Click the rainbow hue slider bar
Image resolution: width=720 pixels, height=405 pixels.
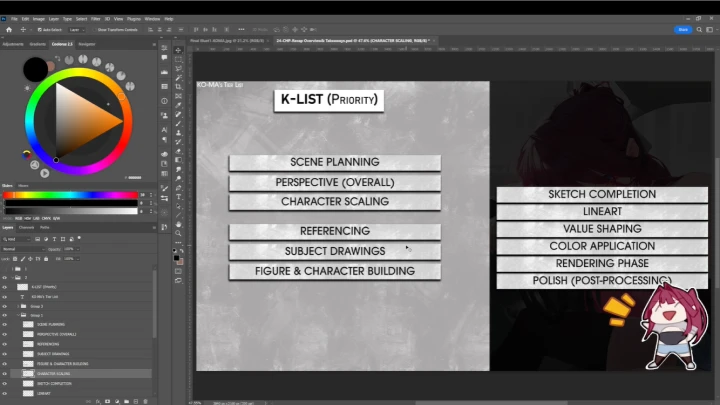point(70,195)
